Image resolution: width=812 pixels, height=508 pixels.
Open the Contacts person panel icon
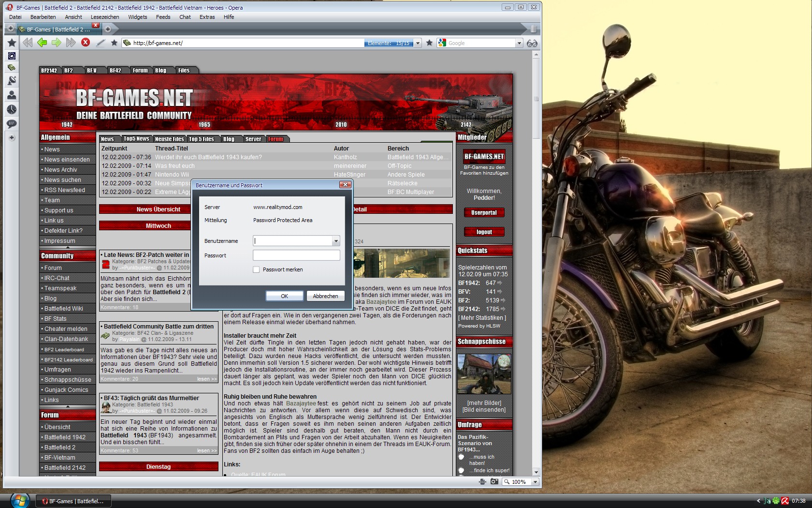click(12, 95)
